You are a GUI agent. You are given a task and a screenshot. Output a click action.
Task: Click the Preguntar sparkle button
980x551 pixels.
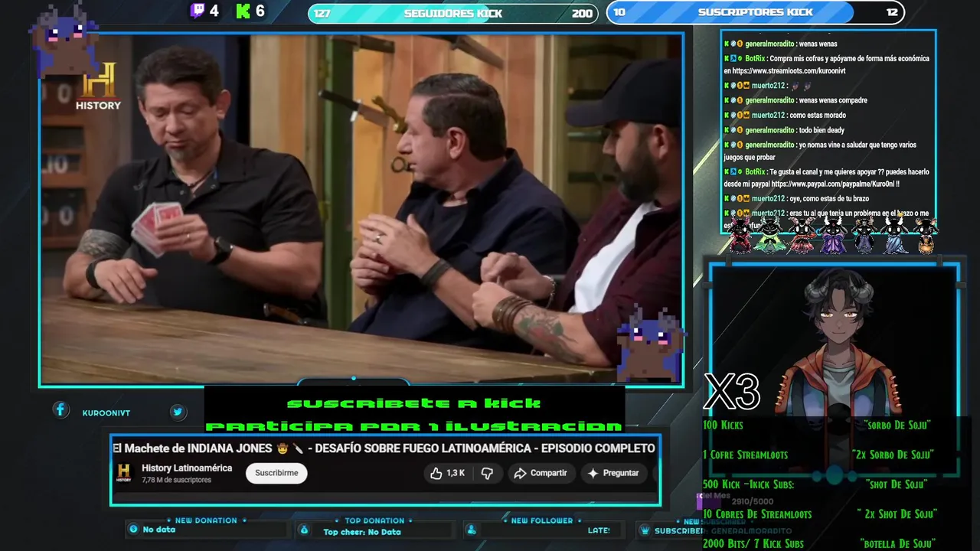tap(612, 474)
